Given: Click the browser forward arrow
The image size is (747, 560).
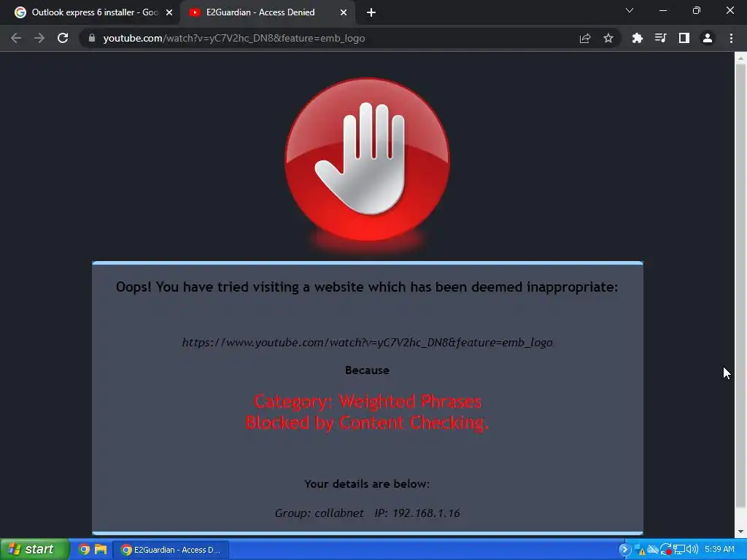Looking at the screenshot, I should (x=39, y=38).
